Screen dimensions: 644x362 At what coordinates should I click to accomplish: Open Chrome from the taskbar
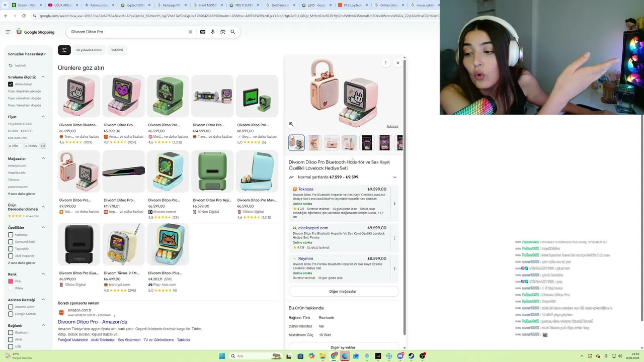tap(334, 356)
